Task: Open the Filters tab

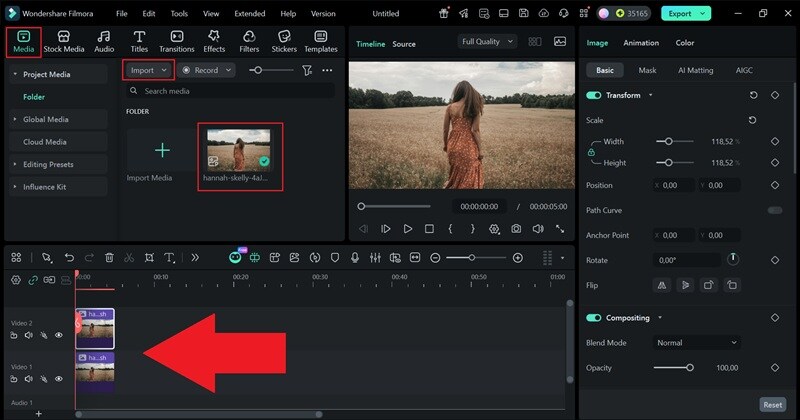Action: click(x=249, y=41)
